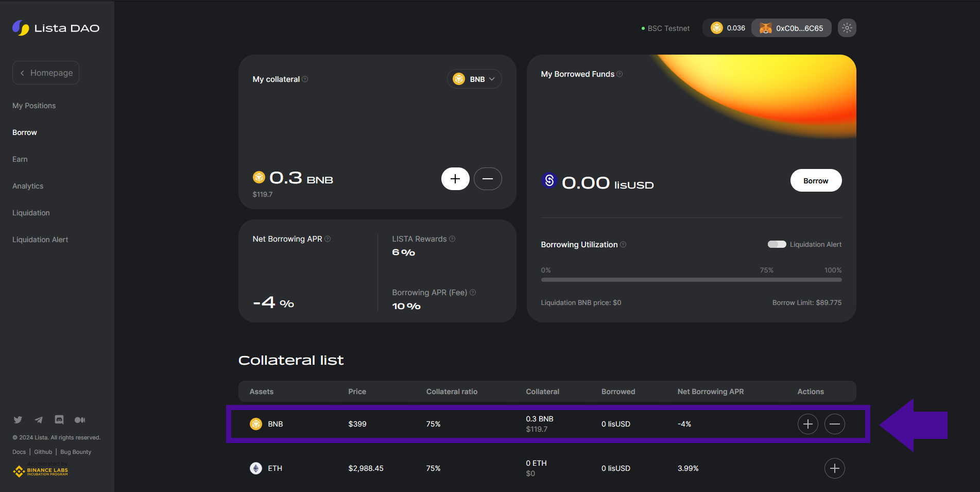Click plus icon in the ETH row
This screenshot has width=980, height=492.
pos(834,468)
